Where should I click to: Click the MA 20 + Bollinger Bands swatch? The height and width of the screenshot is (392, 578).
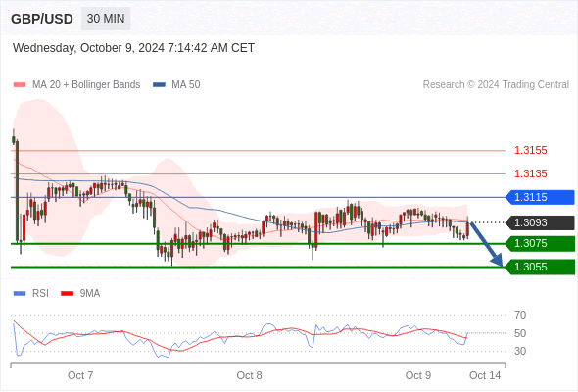coord(20,85)
